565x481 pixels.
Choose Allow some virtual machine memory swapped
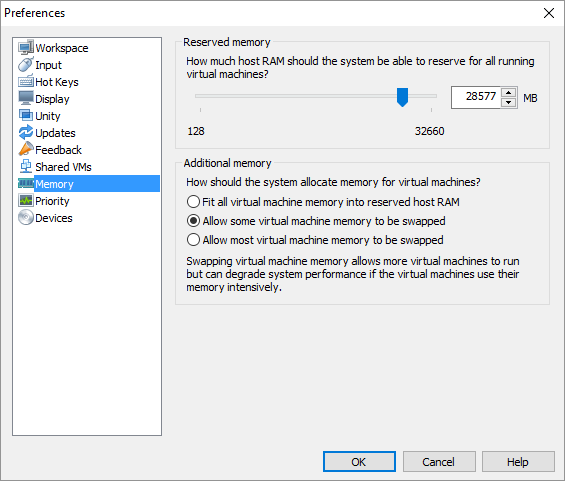(193, 221)
